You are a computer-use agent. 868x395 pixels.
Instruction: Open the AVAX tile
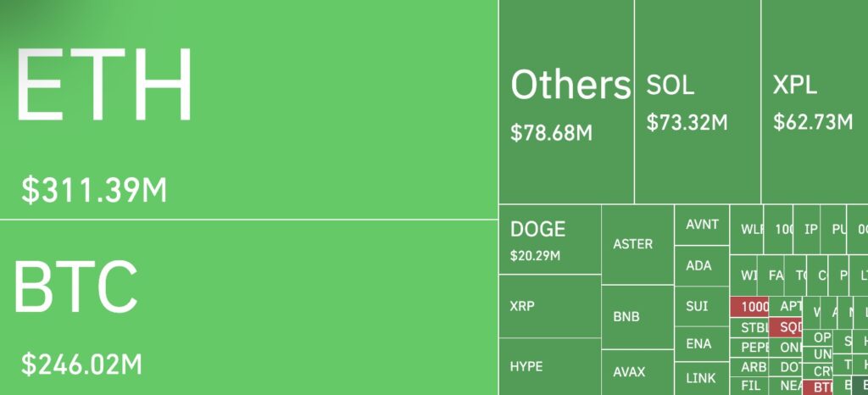(x=637, y=372)
